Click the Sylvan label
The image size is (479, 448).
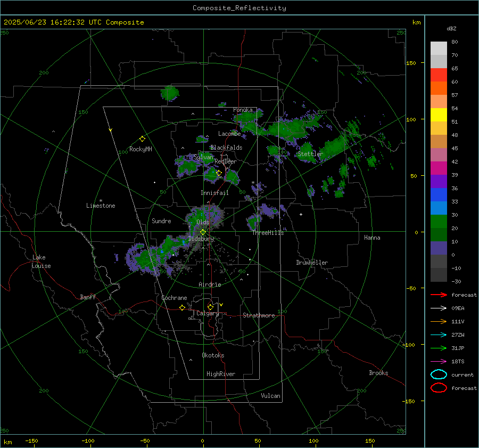(203, 157)
